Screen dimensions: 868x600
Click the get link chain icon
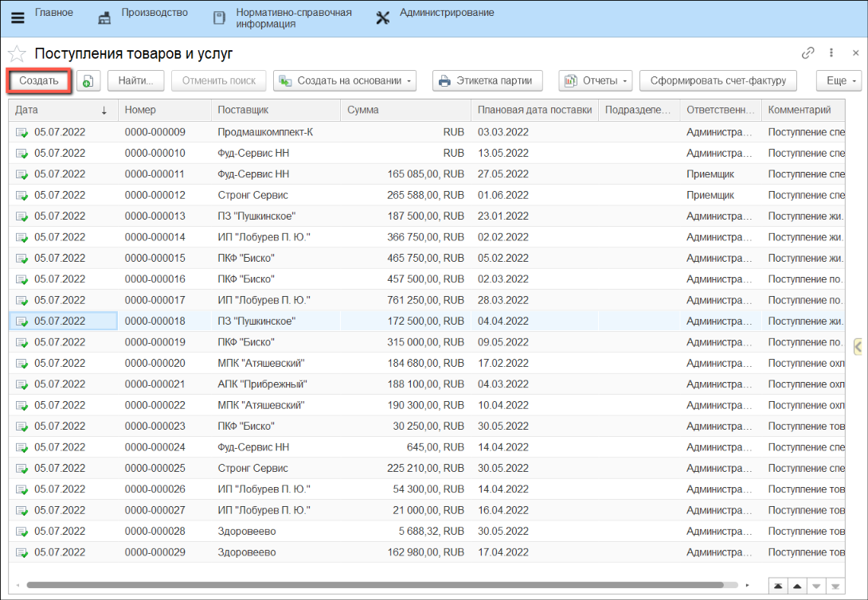807,53
